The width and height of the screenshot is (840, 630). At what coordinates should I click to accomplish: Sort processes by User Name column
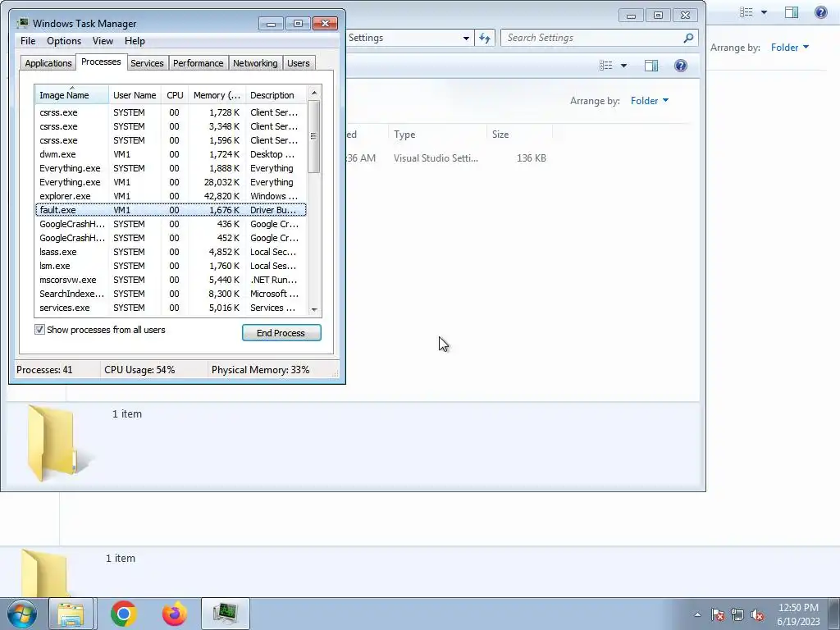pyautogui.click(x=135, y=95)
